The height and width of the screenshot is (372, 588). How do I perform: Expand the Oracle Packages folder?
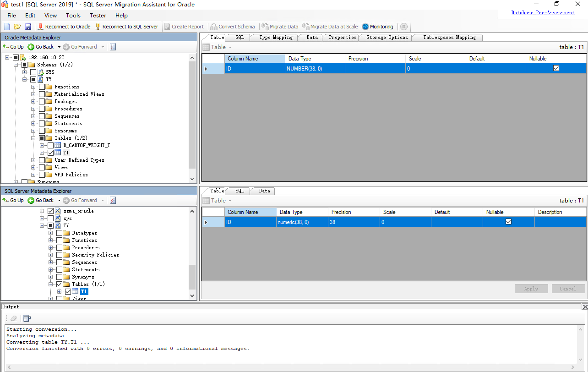[33, 101]
